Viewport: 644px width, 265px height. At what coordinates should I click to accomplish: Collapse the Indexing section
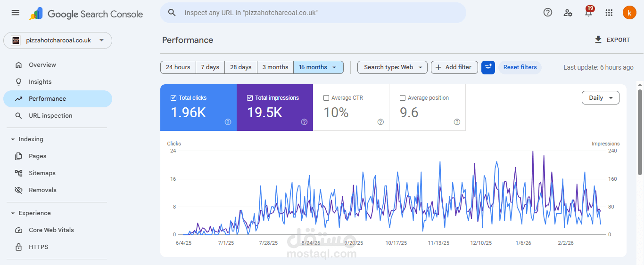13,139
